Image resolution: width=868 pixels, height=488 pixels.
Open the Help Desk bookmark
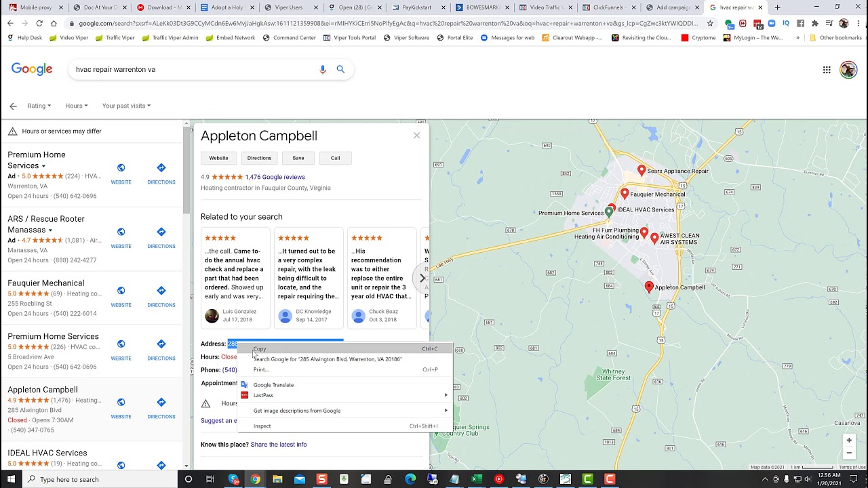point(24,38)
